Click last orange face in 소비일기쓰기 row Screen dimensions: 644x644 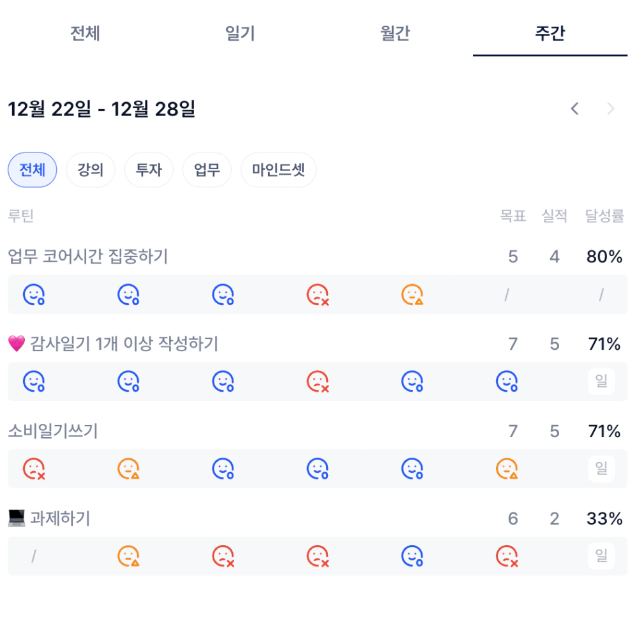coord(507,469)
